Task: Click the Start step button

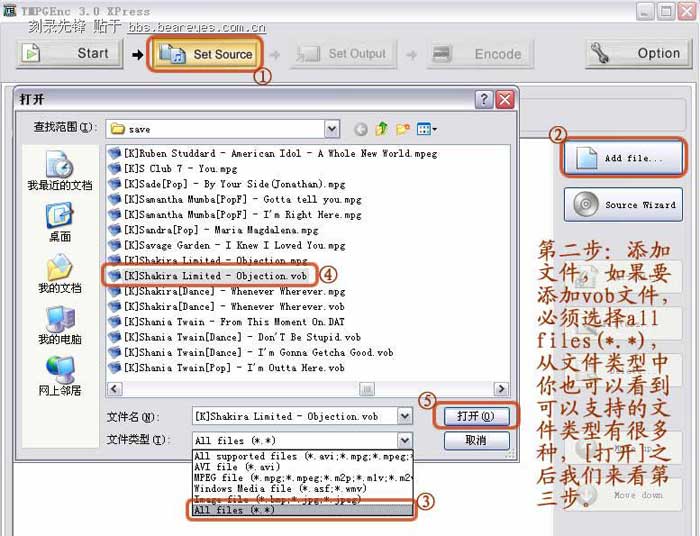Action: pyautogui.click(x=70, y=54)
